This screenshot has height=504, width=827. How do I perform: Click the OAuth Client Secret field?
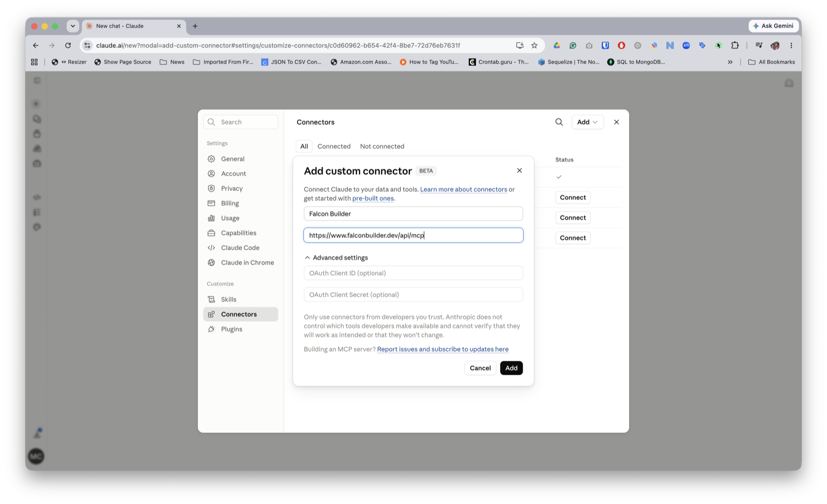pyautogui.click(x=413, y=295)
